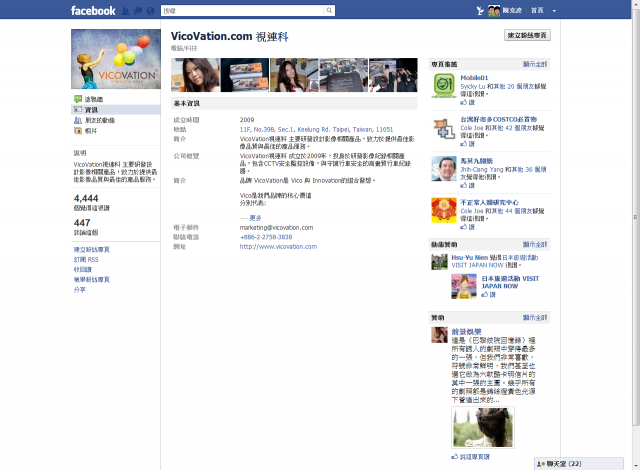The height and width of the screenshot is (470, 640).
Task: Open messages icon in top bar
Action: click(x=138, y=11)
